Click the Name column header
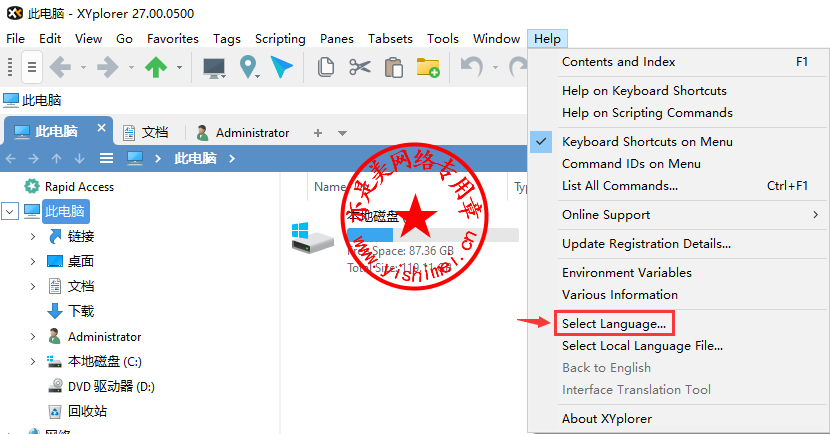This screenshot has height=434, width=830. pyautogui.click(x=328, y=187)
